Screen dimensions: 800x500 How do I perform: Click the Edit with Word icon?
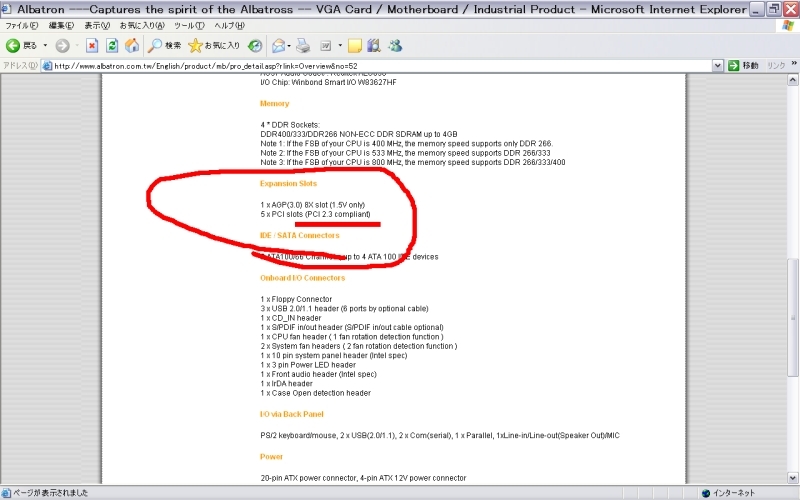coord(326,46)
